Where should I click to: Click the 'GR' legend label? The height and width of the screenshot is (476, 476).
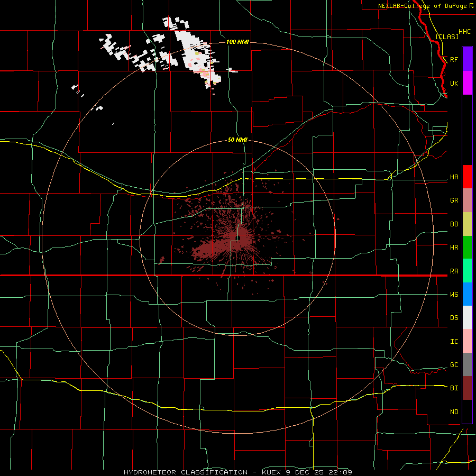point(454,200)
